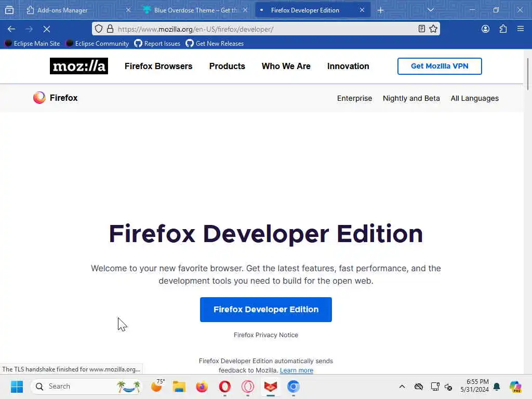Viewport: 532px width, 399px height.
Task: Open Firefox View at the tab bar start
Action: click(x=9, y=10)
